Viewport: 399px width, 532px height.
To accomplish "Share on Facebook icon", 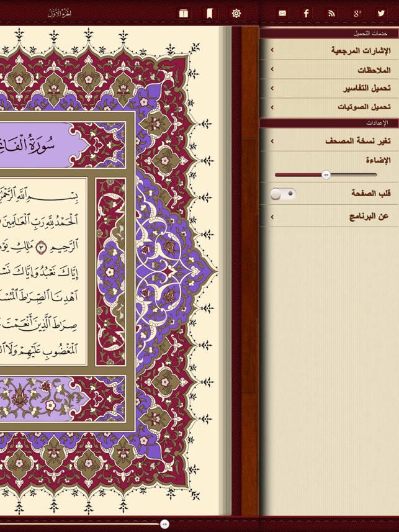I will (x=307, y=13).
